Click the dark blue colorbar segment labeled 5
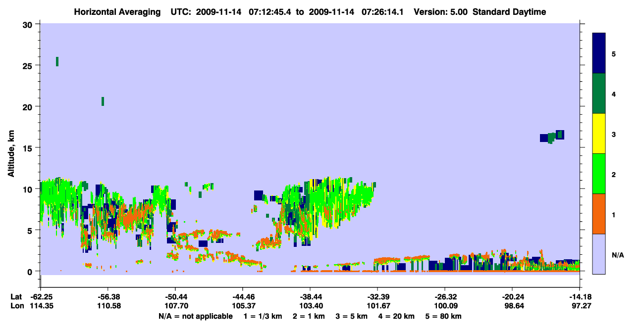 tap(599, 53)
